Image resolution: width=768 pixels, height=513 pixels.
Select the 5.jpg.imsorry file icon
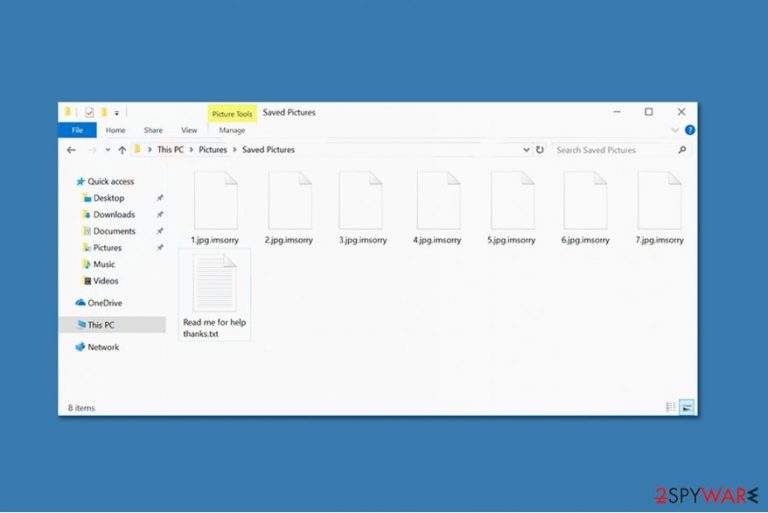coord(512,200)
